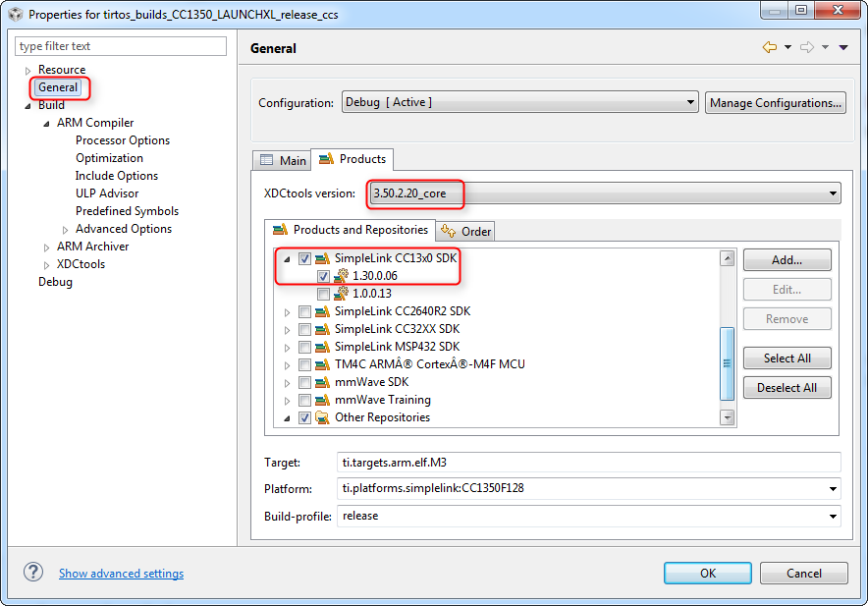Screen dimensions: 868x606
Task: Collapse ARM Compiler tree node
Action: 46,124
